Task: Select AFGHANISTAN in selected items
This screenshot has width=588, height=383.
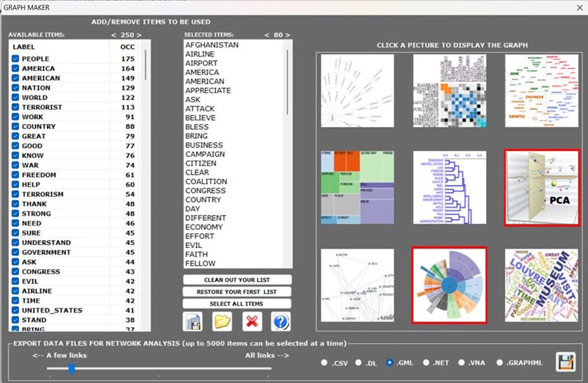Action: pos(212,45)
